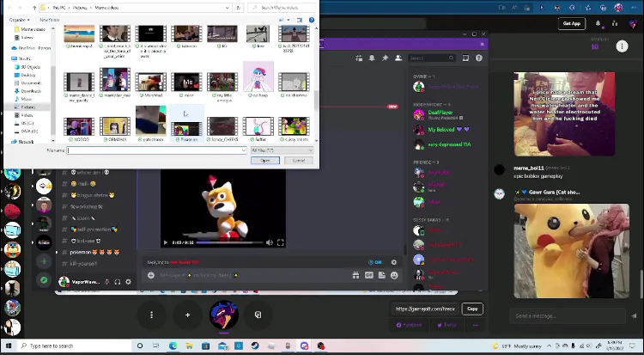Click the attach file plus button in Discord
Viewport: 644px width, 355px height.
[x=151, y=276]
